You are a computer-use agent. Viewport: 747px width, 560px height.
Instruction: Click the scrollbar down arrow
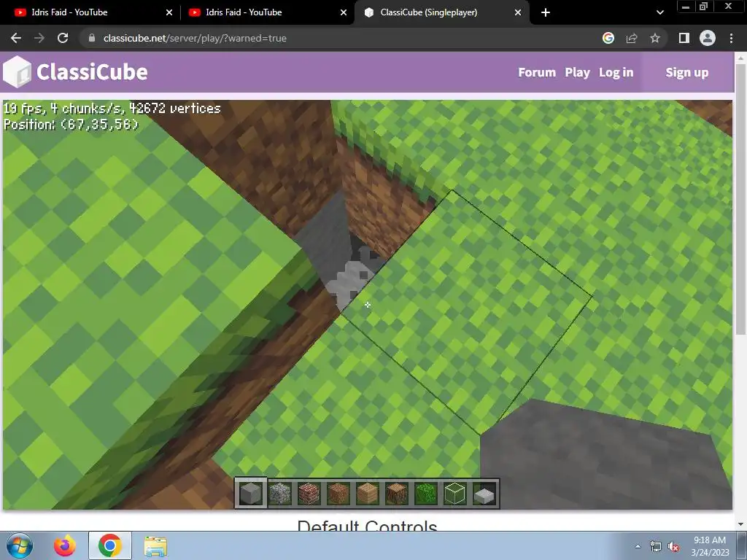(741, 524)
